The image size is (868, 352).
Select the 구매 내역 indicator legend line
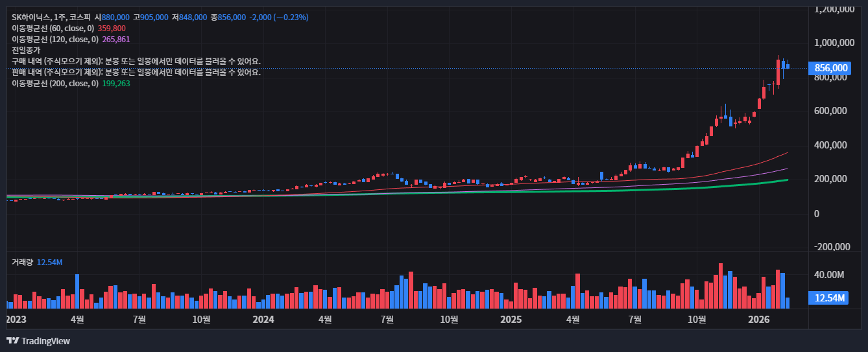click(x=136, y=61)
